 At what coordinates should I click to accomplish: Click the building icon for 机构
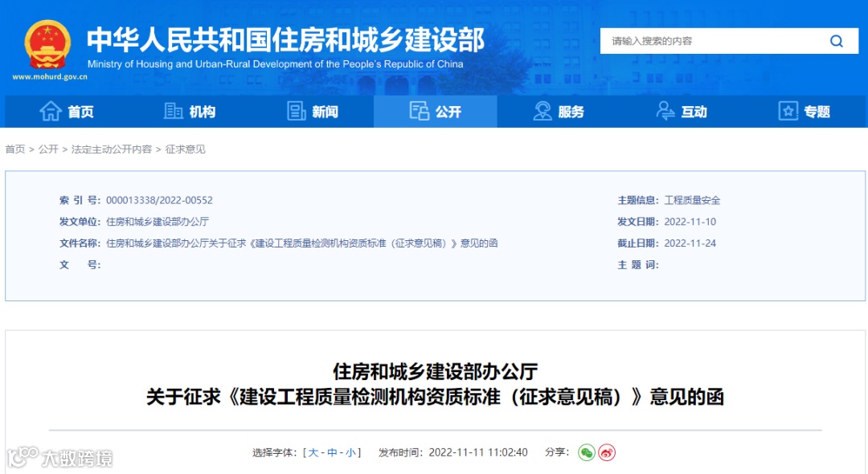[x=174, y=111]
